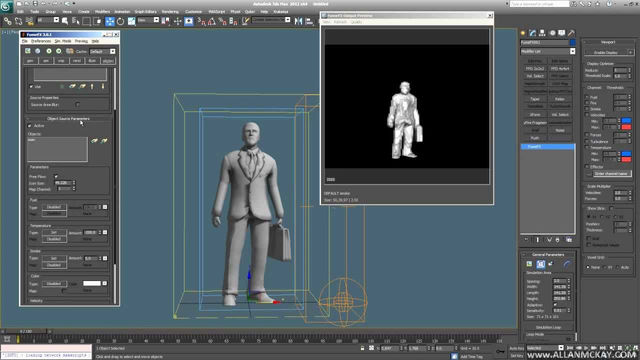Select FumeFX in the modifier stack

[x=547, y=147]
